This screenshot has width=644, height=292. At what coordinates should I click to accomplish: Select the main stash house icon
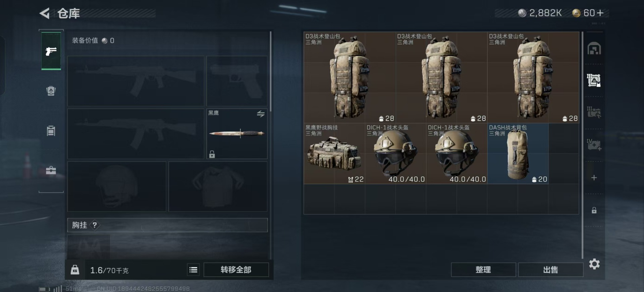(594, 49)
